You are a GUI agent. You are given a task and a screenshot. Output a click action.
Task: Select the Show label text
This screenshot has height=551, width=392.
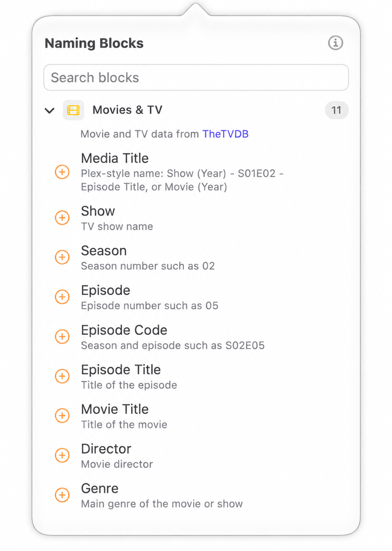(x=98, y=211)
